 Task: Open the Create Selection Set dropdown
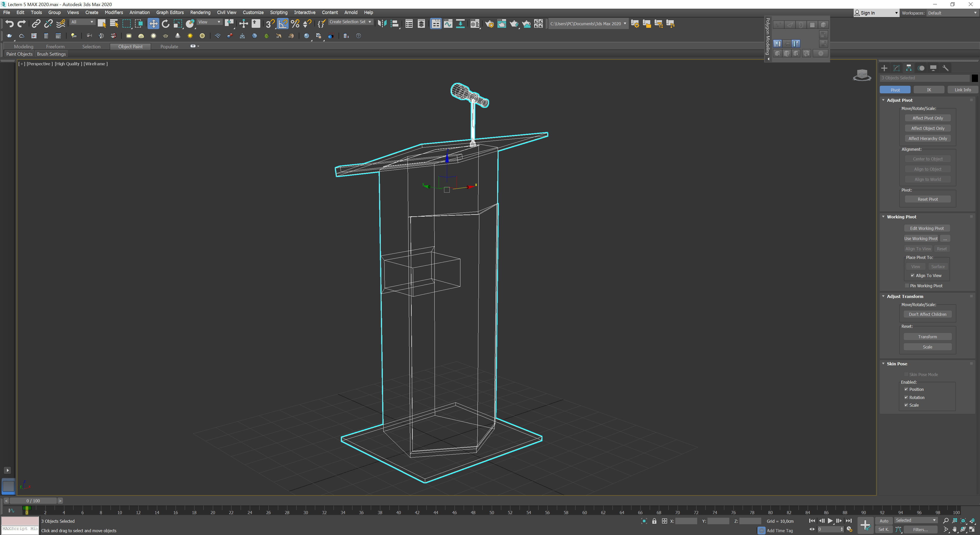click(350, 22)
